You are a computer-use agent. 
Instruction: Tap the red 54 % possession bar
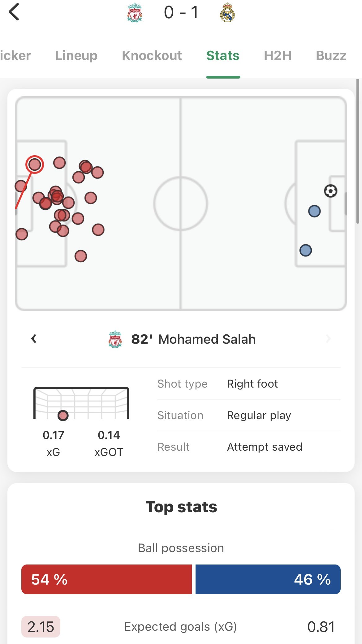click(x=106, y=579)
